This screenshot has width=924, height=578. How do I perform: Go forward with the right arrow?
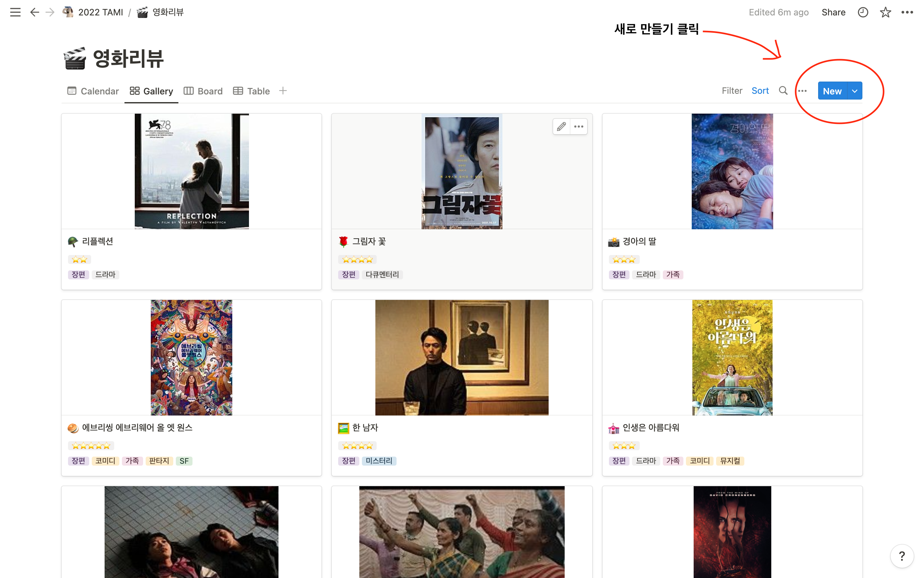click(x=50, y=12)
